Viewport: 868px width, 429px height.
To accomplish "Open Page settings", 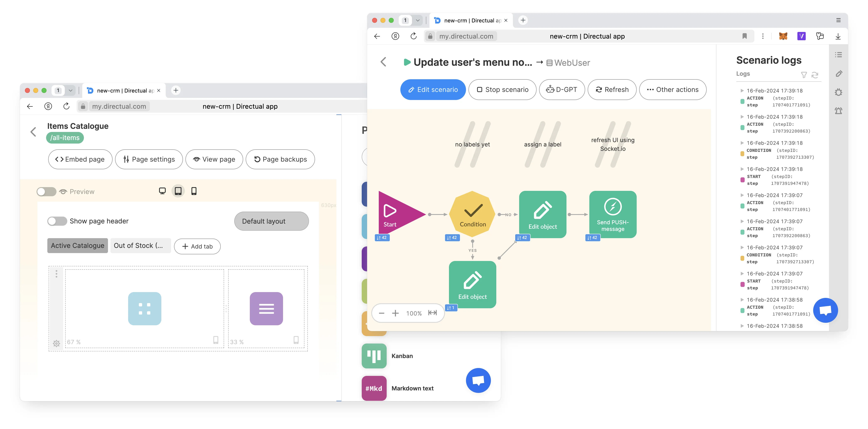I will (149, 159).
